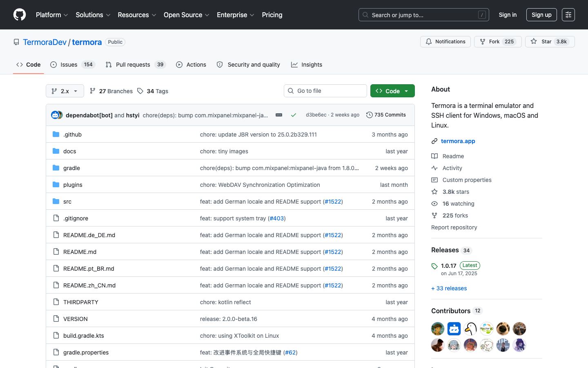Image resolution: width=588 pixels, height=368 pixels.
Task: Select the Code tab
Action: pyautogui.click(x=29, y=65)
